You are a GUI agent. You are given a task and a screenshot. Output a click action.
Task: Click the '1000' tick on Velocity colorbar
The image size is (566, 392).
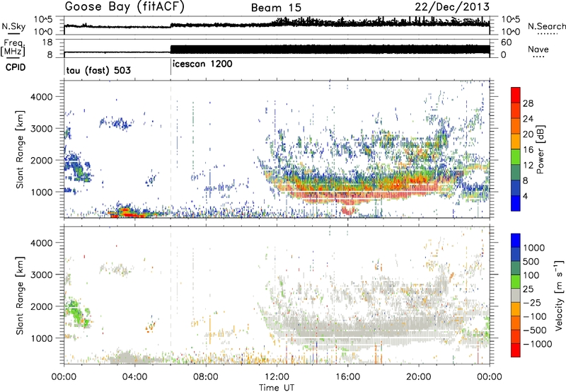534,248
